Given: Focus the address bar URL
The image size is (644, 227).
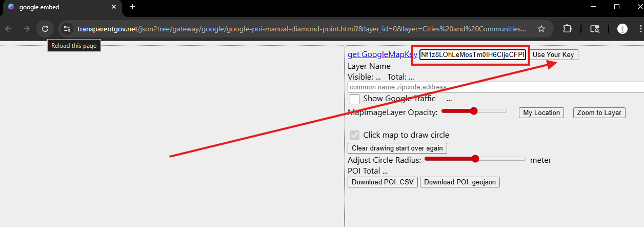Looking at the screenshot, I should coord(301,29).
